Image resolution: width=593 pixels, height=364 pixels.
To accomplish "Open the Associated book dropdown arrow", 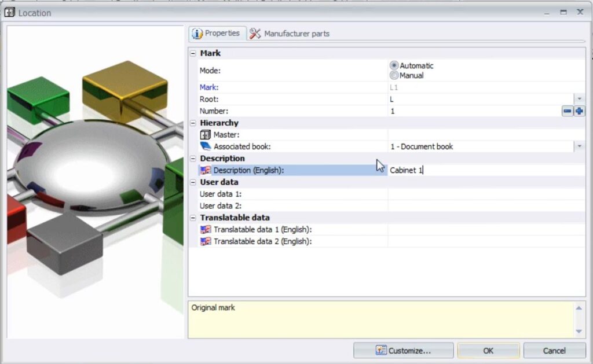I will [x=579, y=146].
